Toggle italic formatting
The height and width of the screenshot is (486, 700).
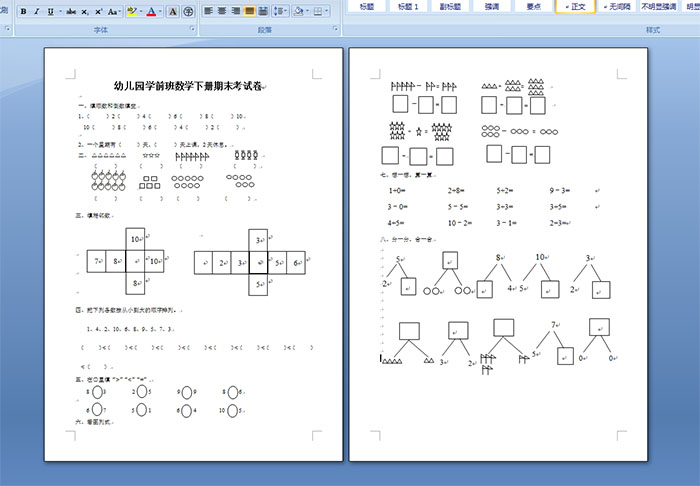37,12
